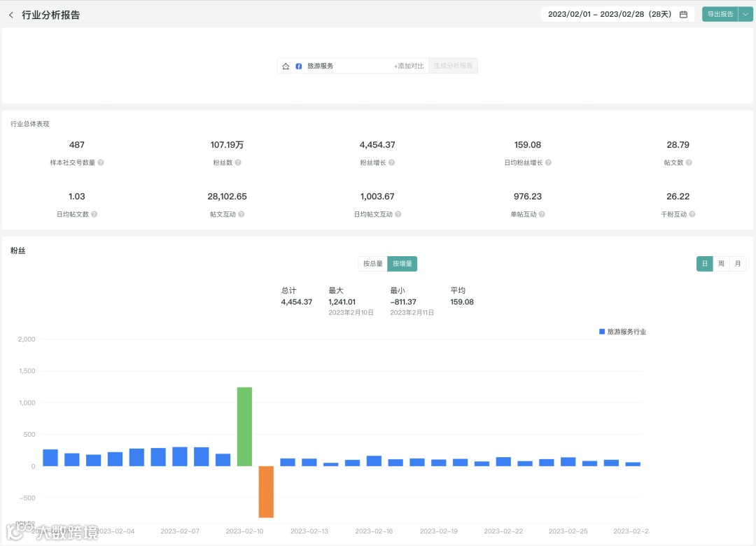Click the x-axis label 2023-02-22
The height and width of the screenshot is (546, 756).
[503, 531]
